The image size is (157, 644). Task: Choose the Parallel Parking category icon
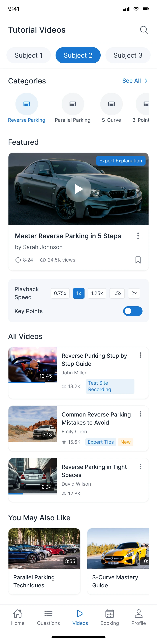(73, 104)
